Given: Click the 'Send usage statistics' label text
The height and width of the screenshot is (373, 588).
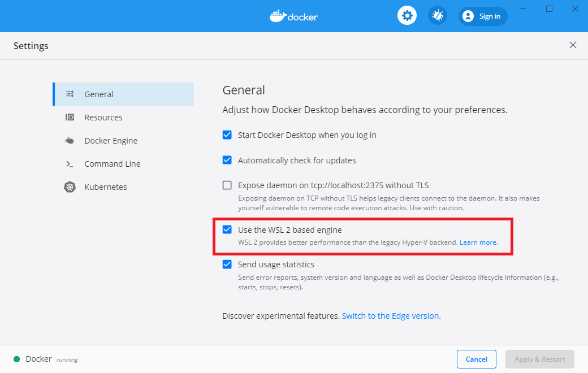Looking at the screenshot, I should 276,264.
